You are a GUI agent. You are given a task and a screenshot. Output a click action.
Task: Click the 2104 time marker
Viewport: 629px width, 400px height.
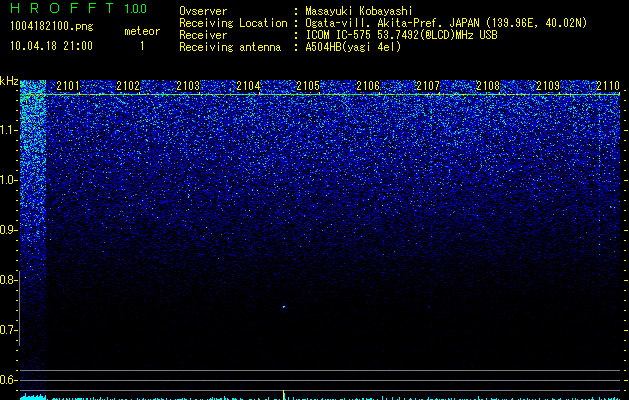(248, 85)
